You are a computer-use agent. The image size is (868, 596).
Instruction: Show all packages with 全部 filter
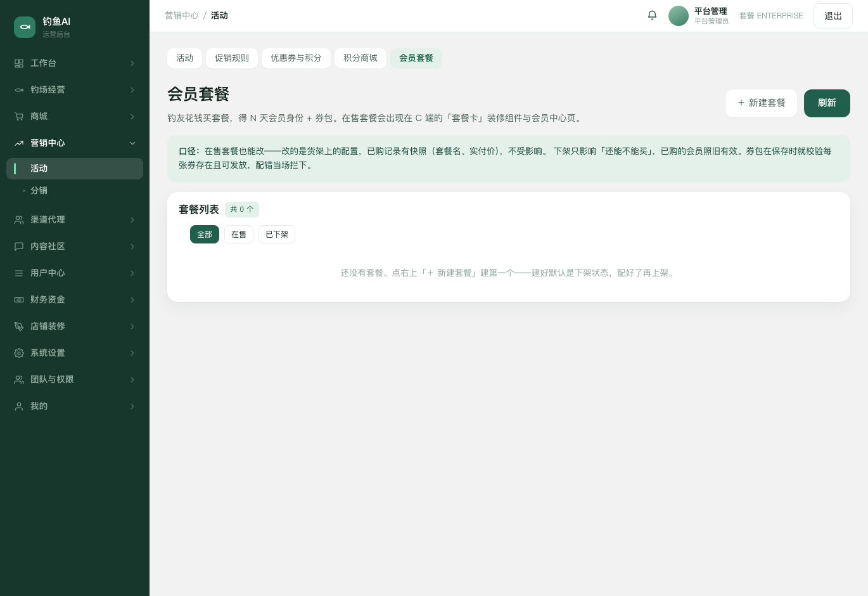click(205, 235)
